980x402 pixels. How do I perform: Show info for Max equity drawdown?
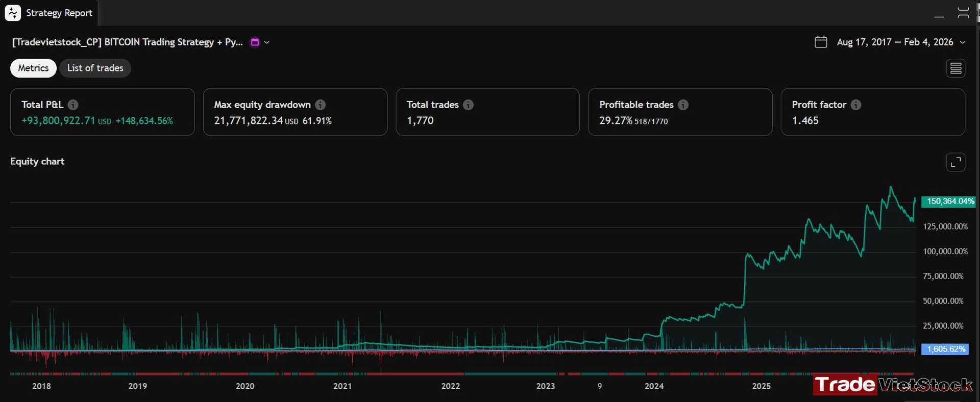(320, 105)
